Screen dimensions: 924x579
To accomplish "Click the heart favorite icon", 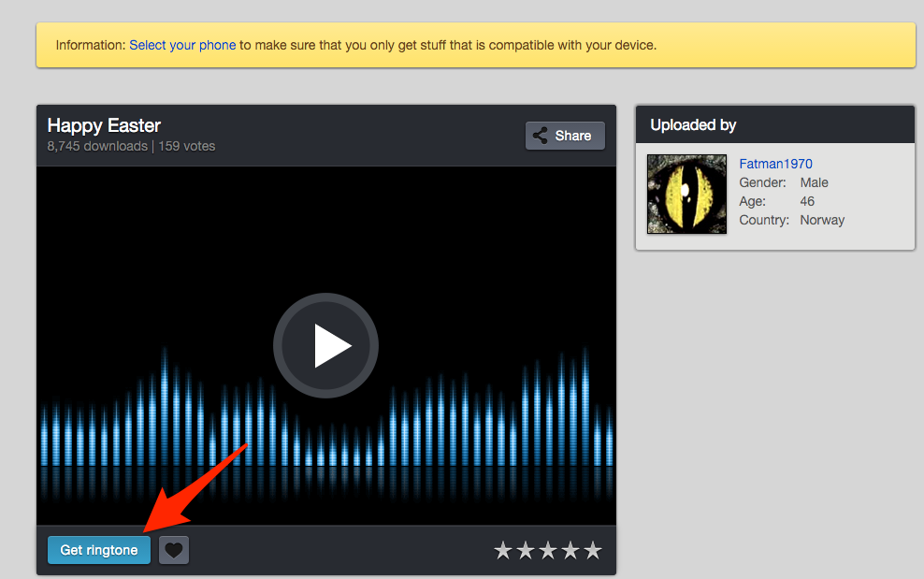I will (x=173, y=551).
